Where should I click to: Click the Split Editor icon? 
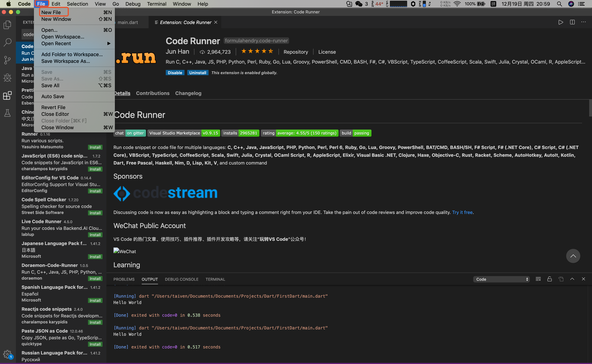pos(572,22)
